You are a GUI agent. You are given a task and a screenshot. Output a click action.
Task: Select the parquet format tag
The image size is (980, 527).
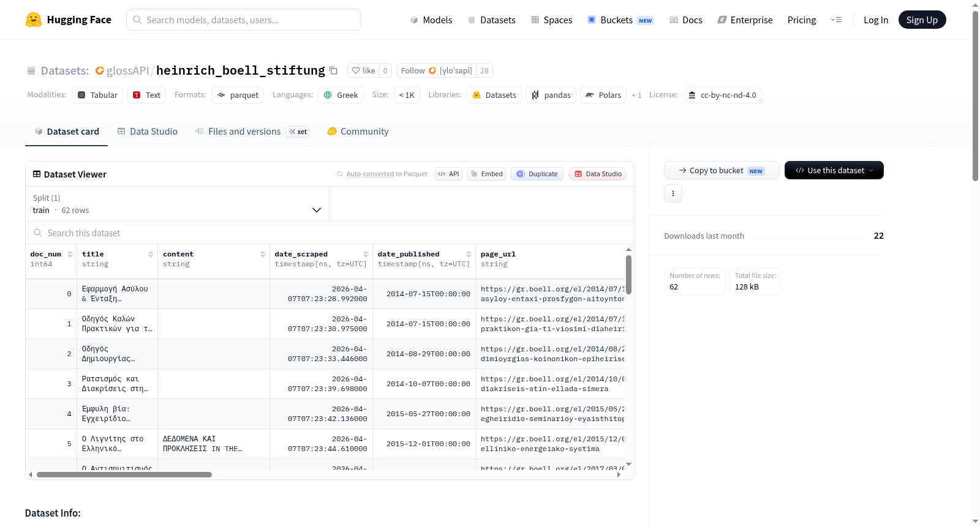238,95
